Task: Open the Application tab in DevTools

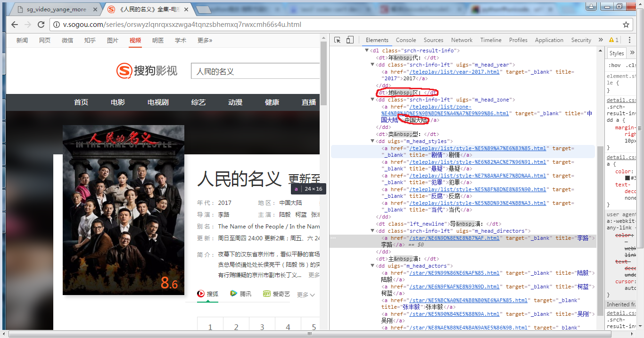Action: 549,40
